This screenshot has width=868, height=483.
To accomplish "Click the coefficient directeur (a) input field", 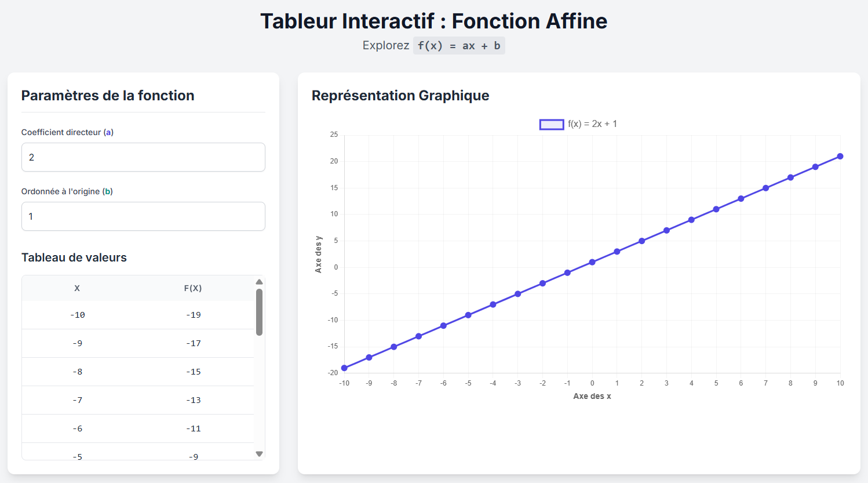I will [x=143, y=157].
